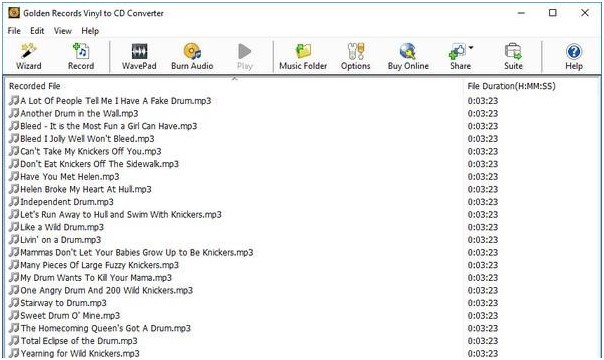This screenshot has width=604, height=360.
Task: Open the View menu
Action: point(62,31)
